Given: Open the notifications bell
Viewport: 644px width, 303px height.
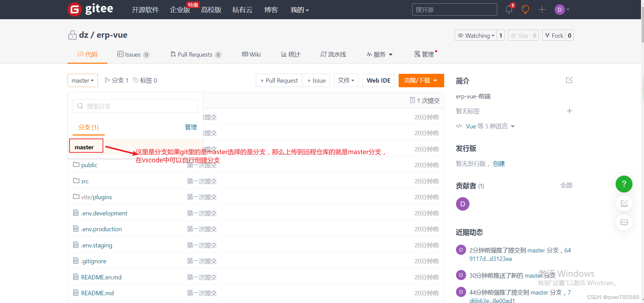Looking at the screenshot, I should pos(509,9).
